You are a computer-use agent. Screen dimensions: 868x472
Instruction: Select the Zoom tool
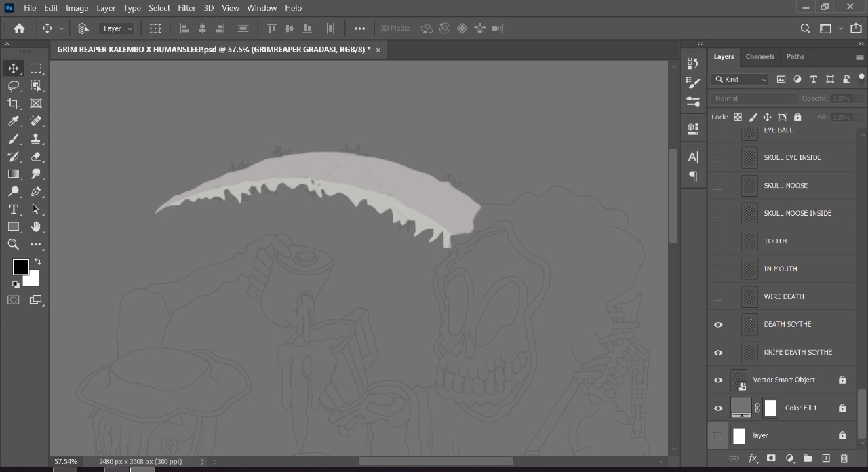pyautogui.click(x=14, y=244)
